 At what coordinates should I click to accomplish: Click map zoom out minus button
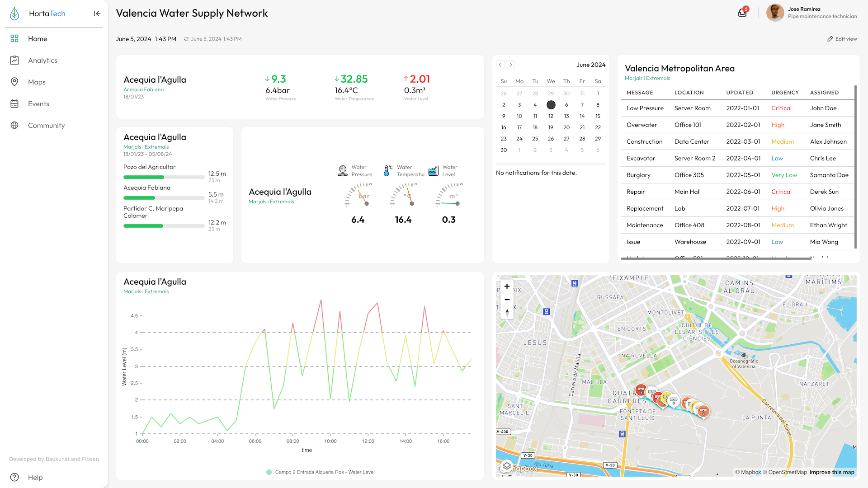(x=507, y=300)
